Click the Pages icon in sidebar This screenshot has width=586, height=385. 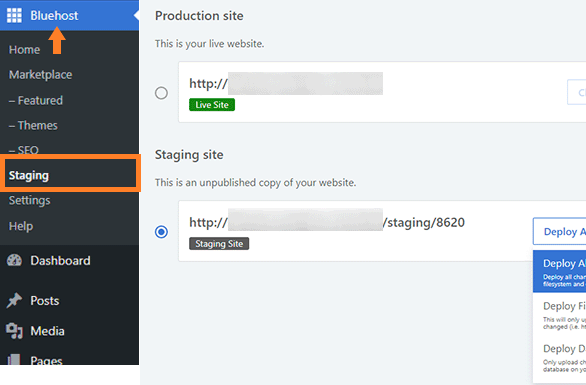[x=14, y=360]
